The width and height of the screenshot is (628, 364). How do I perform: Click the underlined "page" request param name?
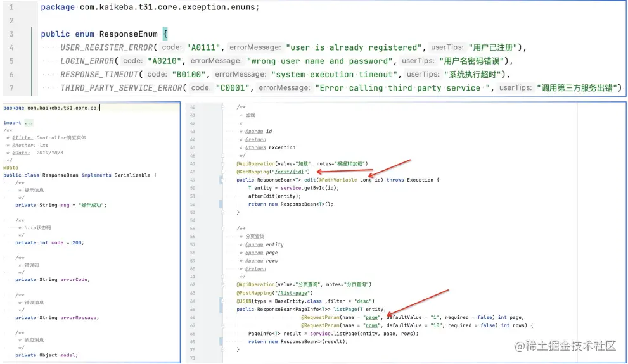click(371, 317)
